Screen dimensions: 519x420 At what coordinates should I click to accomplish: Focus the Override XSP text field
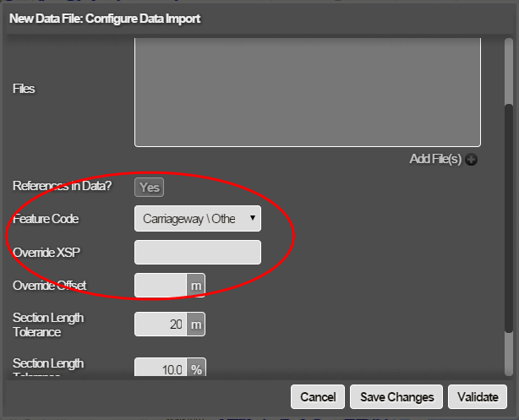tap(198, 252)
